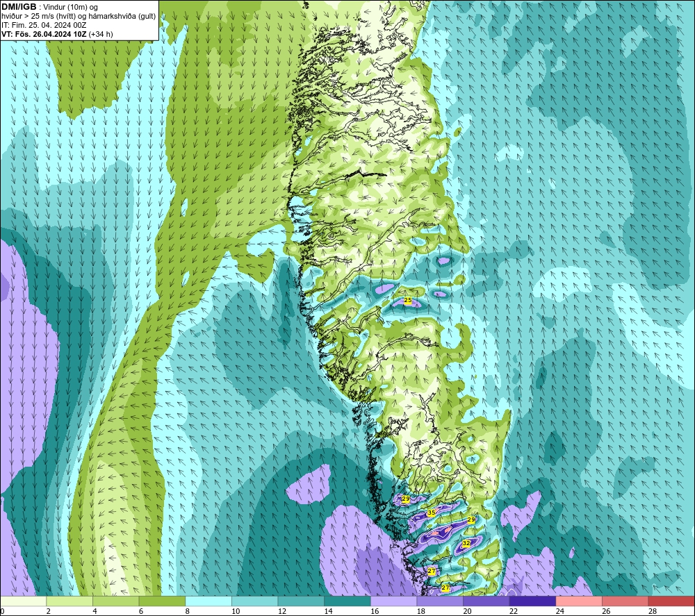Click the yellow 25 gust label
695x616 pixels.
click(x=408, y=300)
